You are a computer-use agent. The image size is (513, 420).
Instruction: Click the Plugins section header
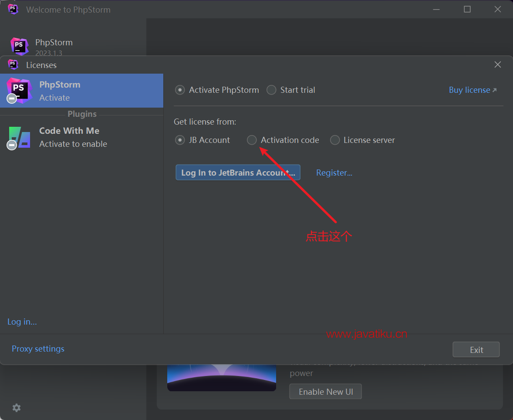(82, 114)
